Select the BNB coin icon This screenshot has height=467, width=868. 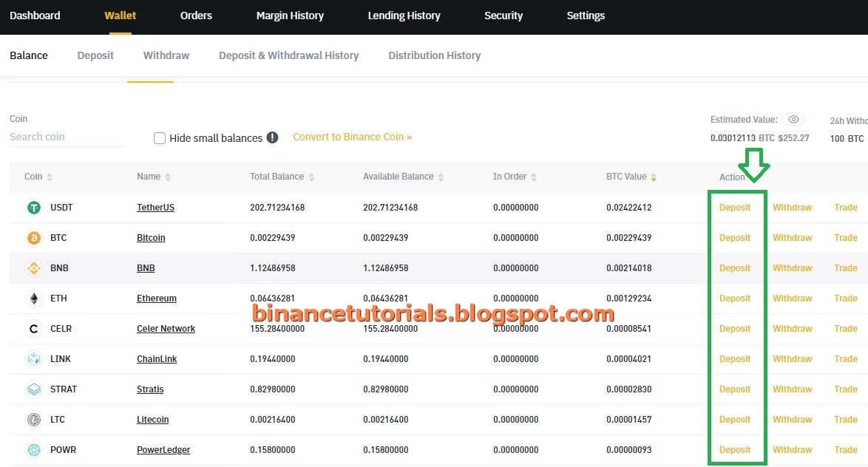coord(33,268)
